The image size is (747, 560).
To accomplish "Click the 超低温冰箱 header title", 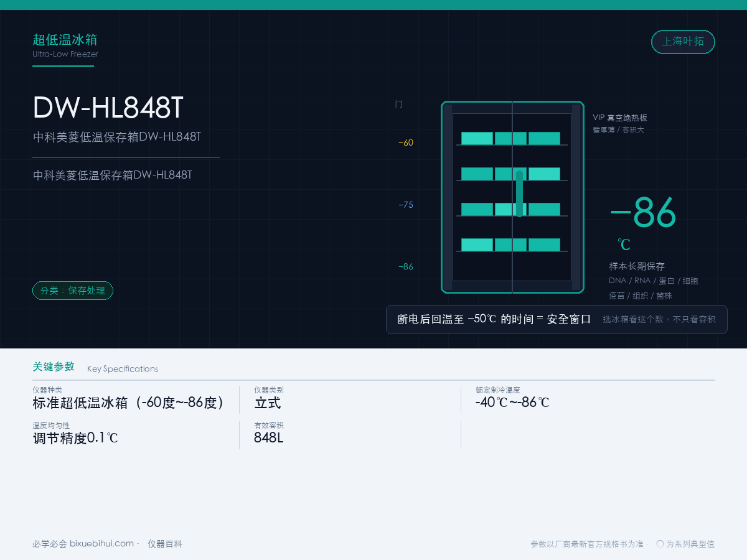I will 65,40.
